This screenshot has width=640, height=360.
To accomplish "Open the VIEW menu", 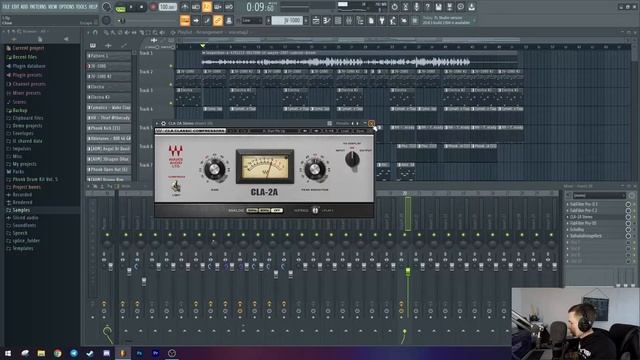I will point(53,7).
